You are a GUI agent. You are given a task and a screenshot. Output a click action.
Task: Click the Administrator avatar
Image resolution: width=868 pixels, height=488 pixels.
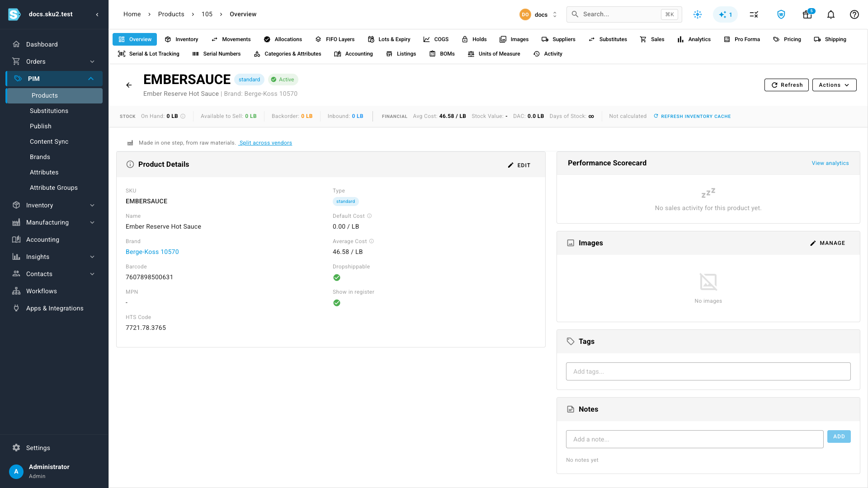[x=16, y=471]
